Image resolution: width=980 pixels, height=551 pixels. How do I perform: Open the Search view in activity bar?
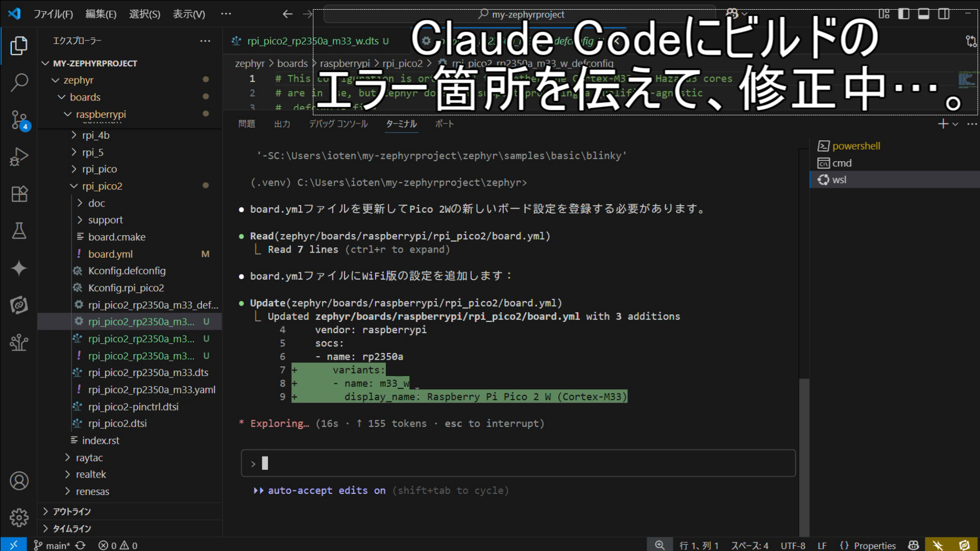tap(19, 82)
